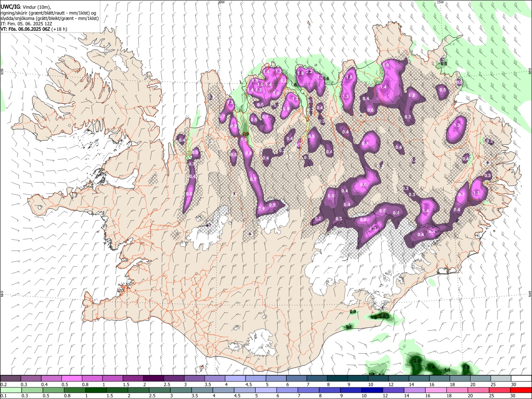Click the 'slydda/snjókoma' legend description line
This screenshot has height=399, width=532.
50,18
